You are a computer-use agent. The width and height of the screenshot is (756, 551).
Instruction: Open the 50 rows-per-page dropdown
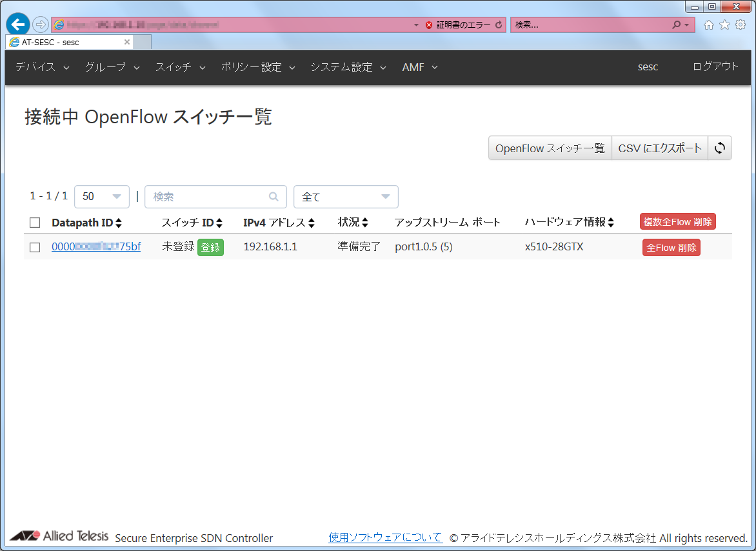pos(102,197)
